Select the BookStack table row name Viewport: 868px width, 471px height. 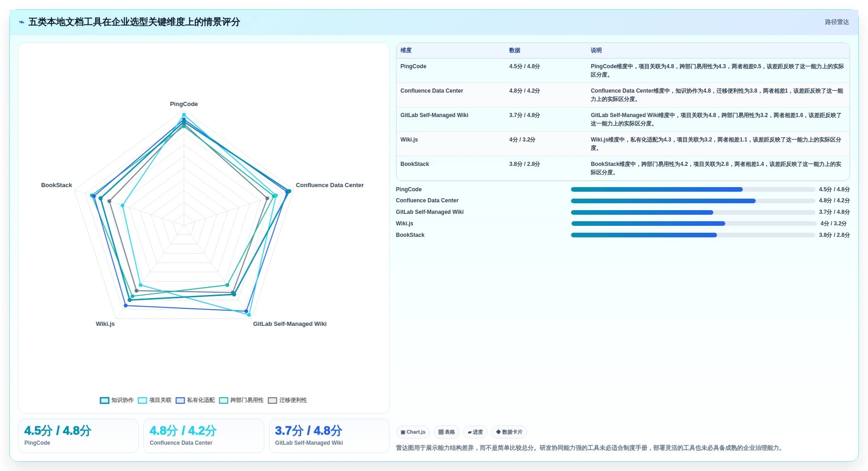click(415, 164)
